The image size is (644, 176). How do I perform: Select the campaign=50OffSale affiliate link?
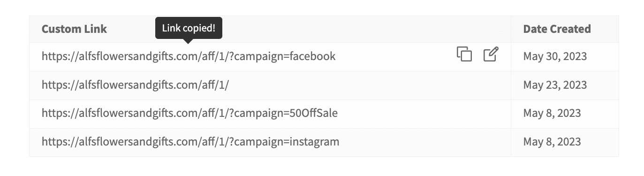tap(189, 114)
